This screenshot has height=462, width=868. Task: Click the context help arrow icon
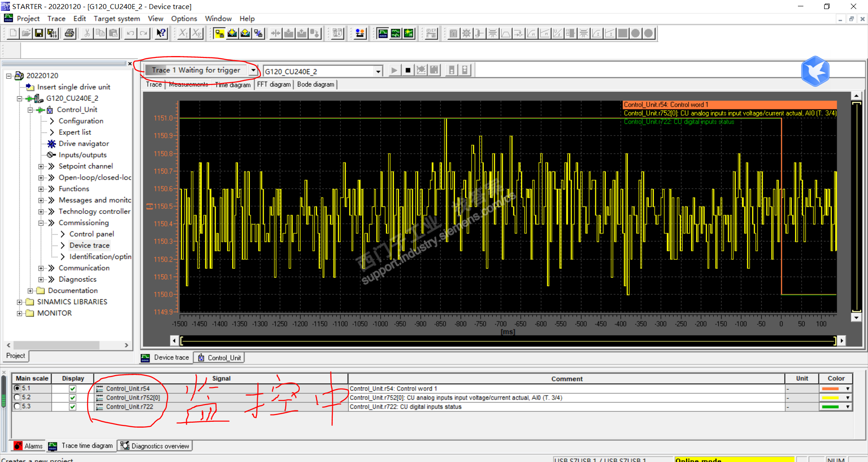pos(161,33)
